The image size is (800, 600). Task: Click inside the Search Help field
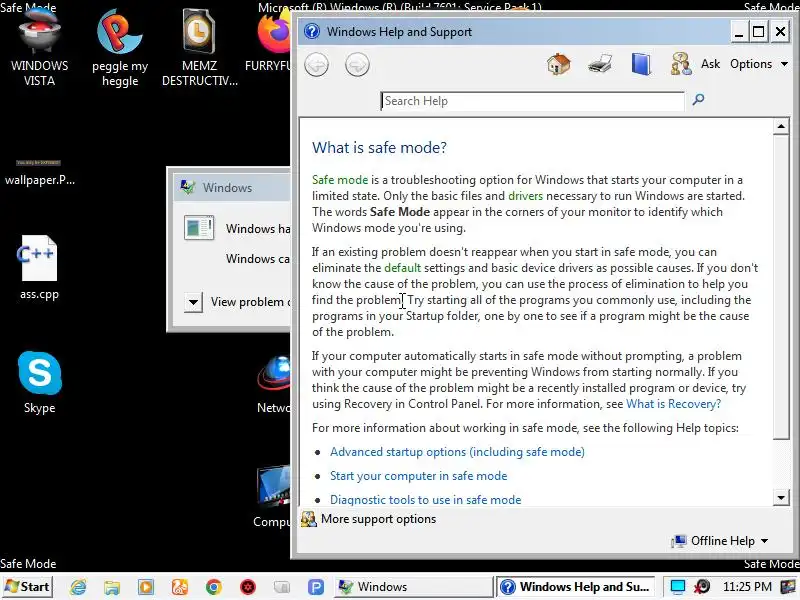532,101
